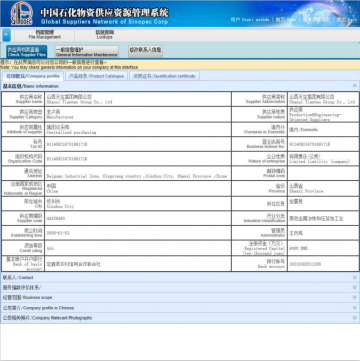Open General Information Maintenance
The width and height of the screenshot is (360, 361).
(87, 52)
